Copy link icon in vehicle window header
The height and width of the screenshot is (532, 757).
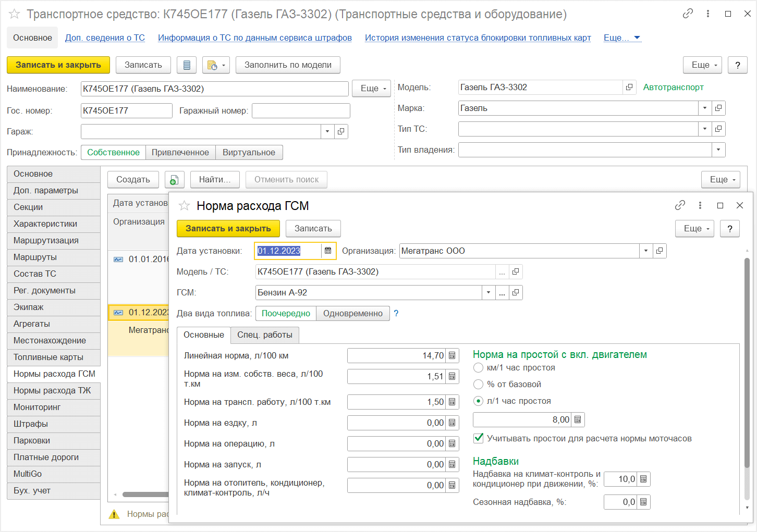(x=688, y=14)
